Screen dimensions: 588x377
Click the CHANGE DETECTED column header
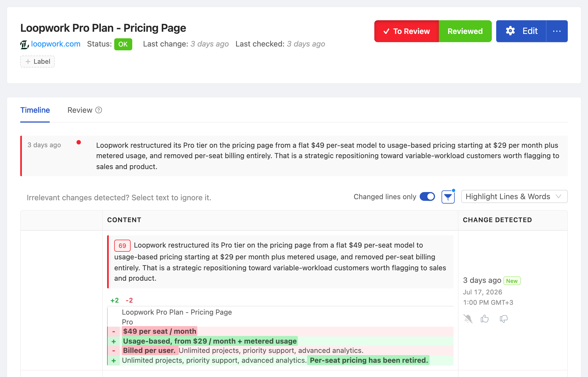(x=497, y=220)
